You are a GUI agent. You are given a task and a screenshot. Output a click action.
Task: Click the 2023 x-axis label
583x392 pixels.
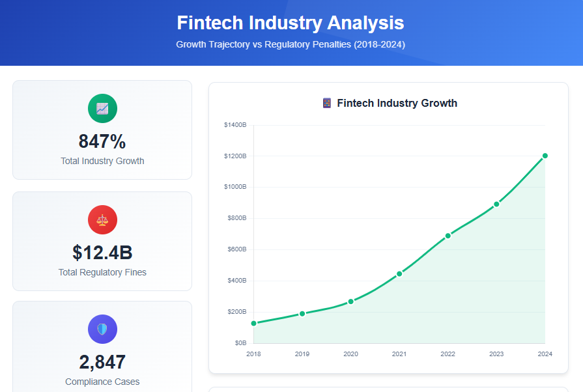click(496, 354)
